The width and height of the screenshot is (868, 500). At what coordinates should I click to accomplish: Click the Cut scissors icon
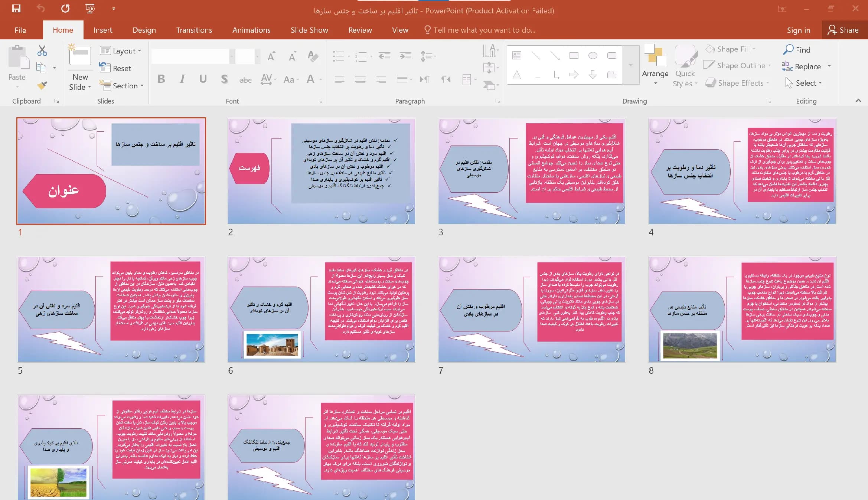42,50
